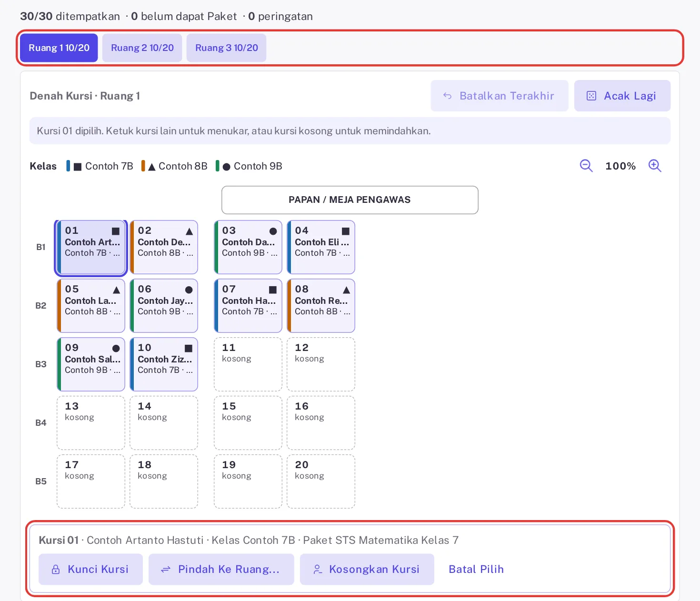
Task: Click the PAPAN / MEJA PENGAWAS box
Action: [x=350, y=200]
